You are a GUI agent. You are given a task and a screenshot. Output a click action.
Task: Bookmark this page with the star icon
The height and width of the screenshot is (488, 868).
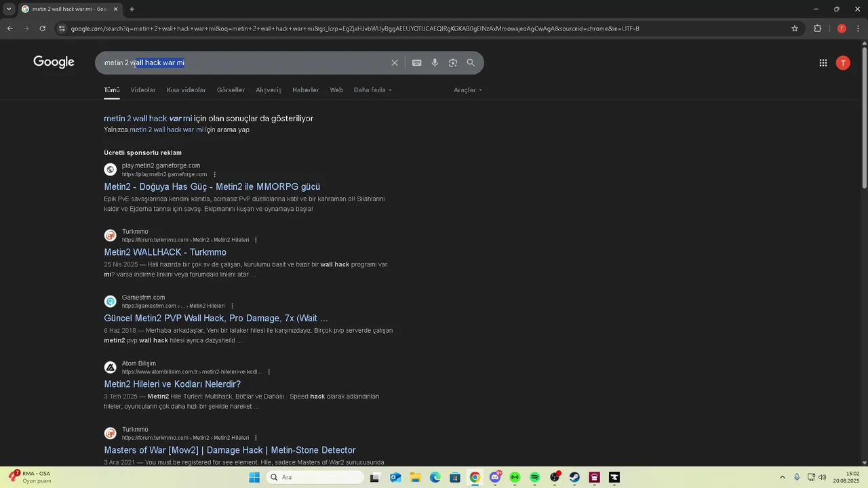(x=795, y=28)
